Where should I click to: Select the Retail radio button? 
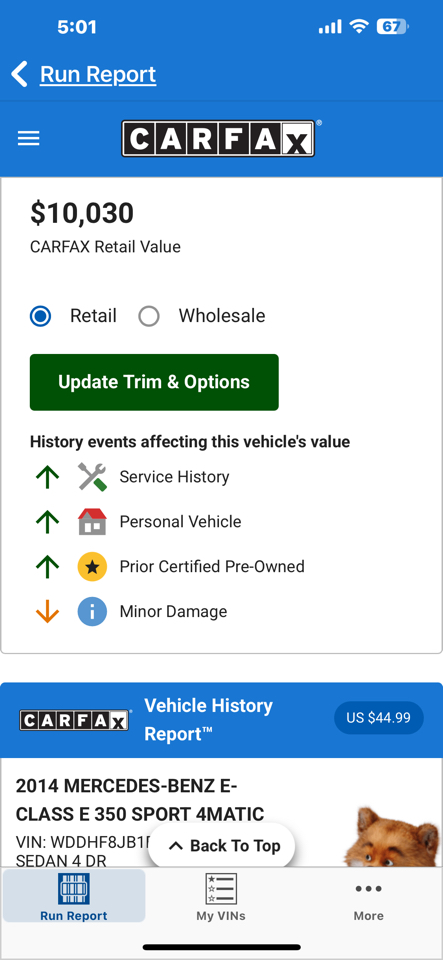40,317
